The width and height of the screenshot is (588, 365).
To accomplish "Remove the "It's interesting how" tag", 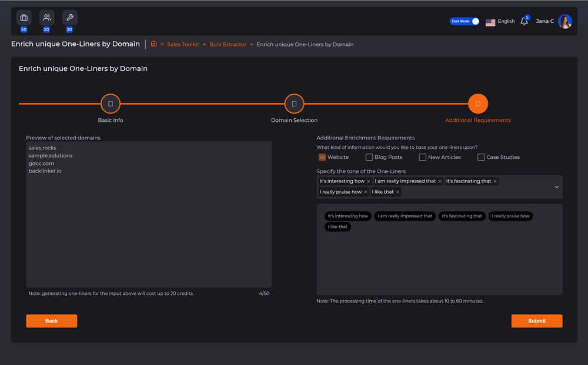I will coord(369,181).
